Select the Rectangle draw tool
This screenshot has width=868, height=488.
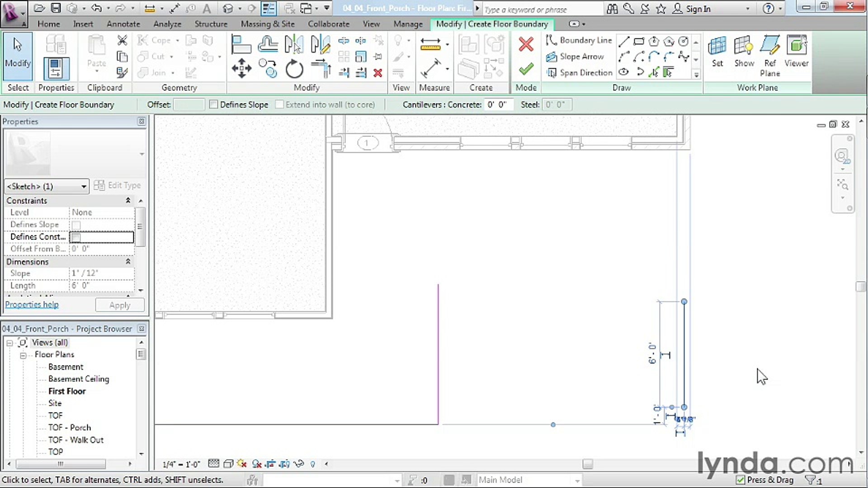point(638,42)
